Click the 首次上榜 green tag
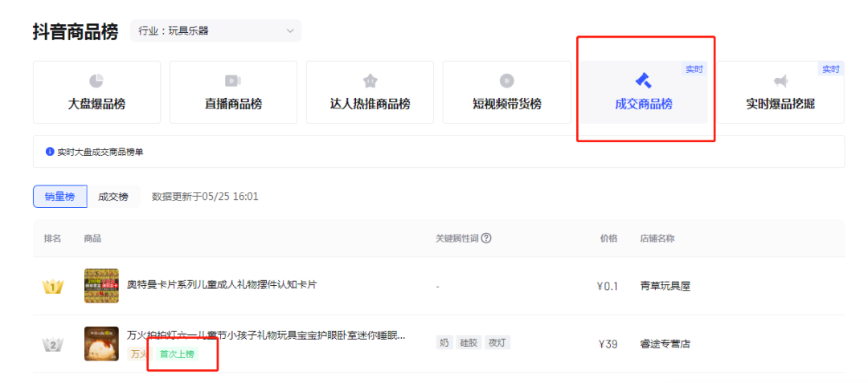The height and width of the screenshot is (383, 868). pos(177,354)
